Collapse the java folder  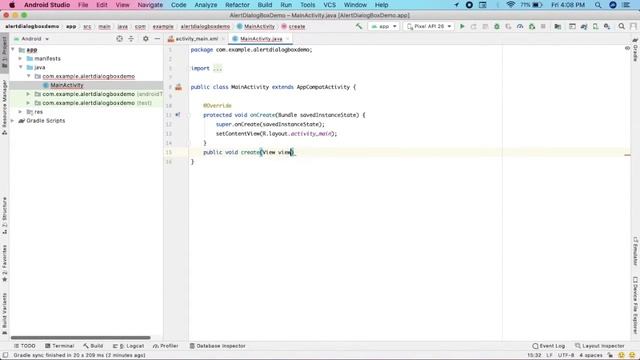pos(20,67)
